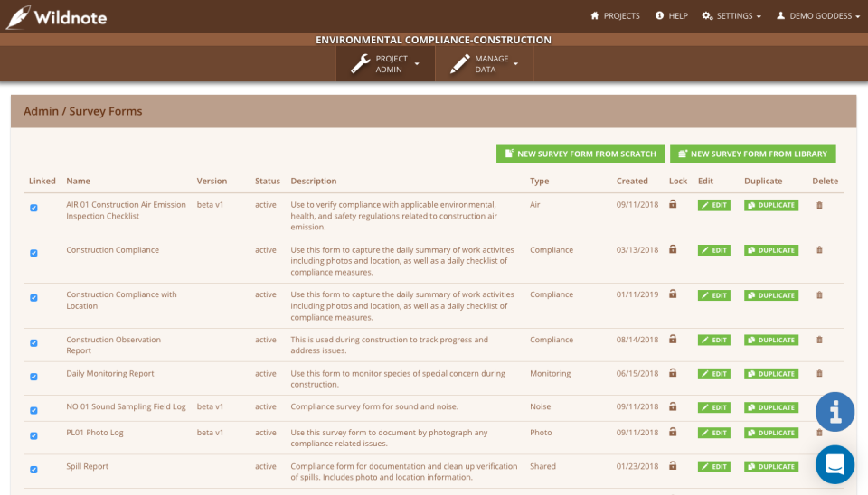The image size is (868, 495).
Task: Click lock icon for Spill Report
Action: tap(673, 466)
